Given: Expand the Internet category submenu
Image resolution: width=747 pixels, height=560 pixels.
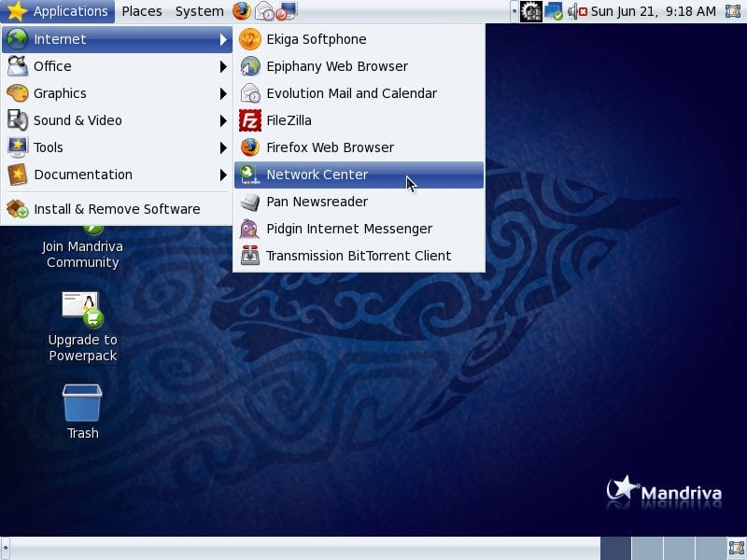Looking at the screenshot, I should coord(117,39).
